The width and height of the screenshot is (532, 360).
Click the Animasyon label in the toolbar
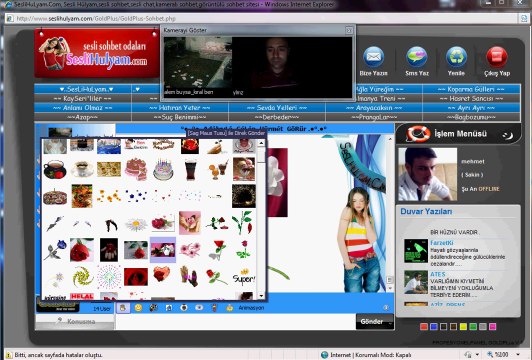(x=251, y=308)
